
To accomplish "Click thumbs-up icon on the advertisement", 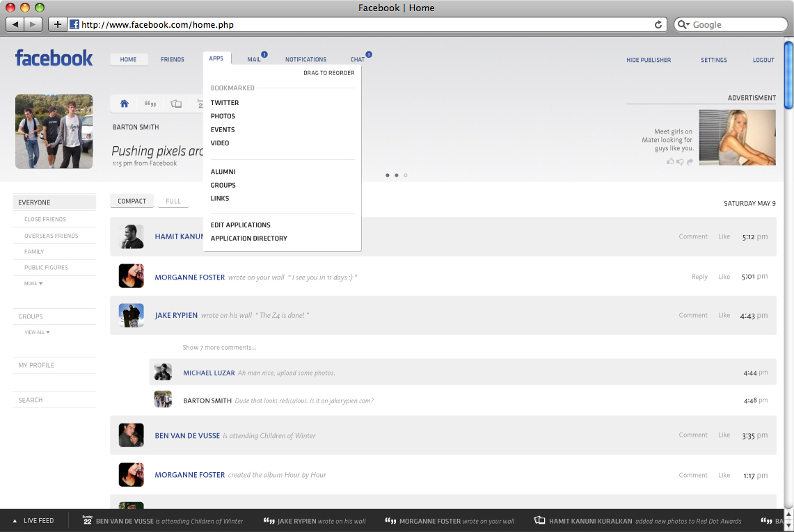I will (x=670, y=161).
